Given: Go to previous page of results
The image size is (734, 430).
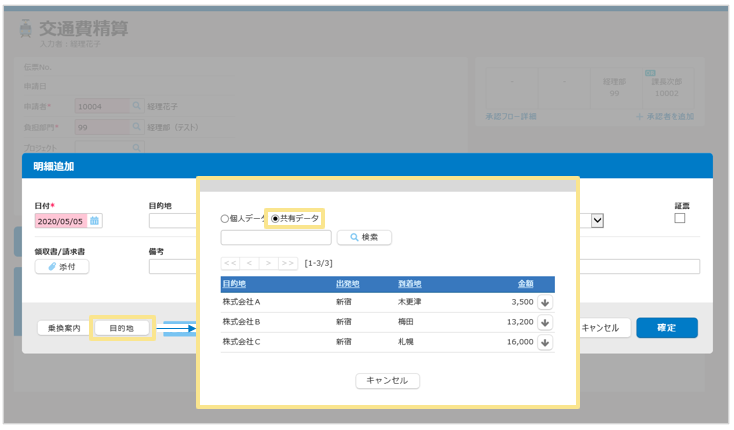Looking at the screenshot, I should pos(249,263).
